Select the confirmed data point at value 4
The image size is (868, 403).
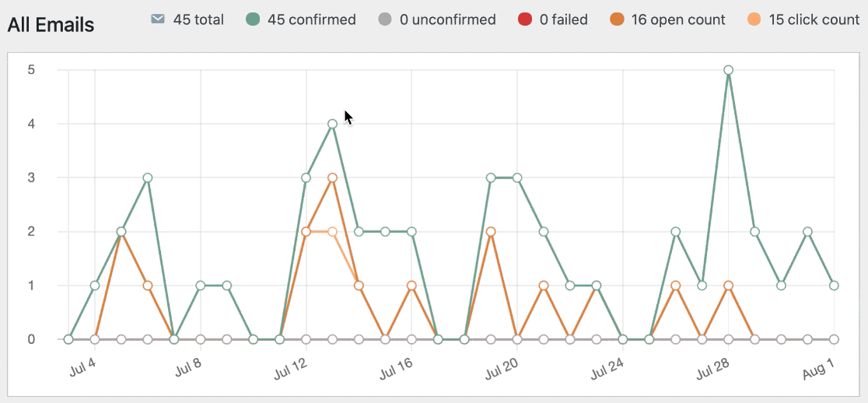332,124
